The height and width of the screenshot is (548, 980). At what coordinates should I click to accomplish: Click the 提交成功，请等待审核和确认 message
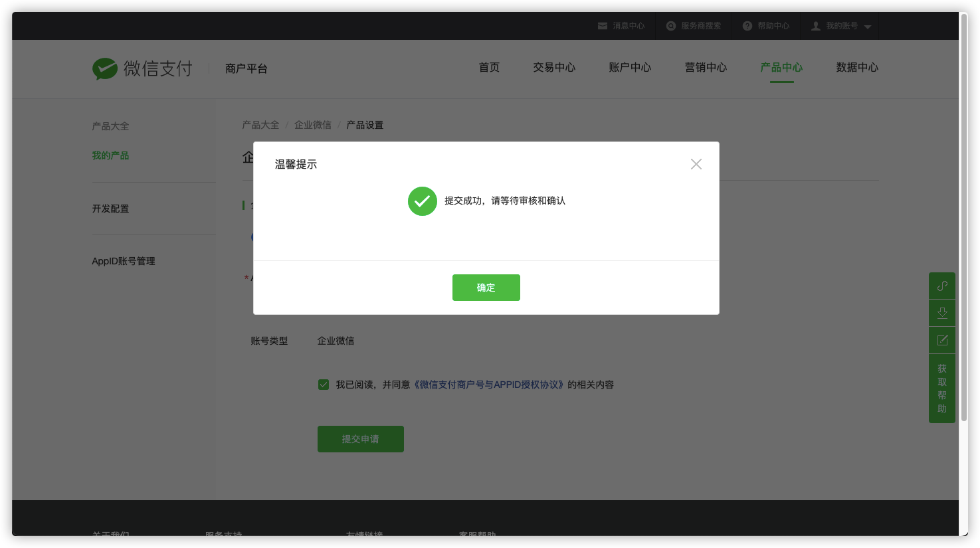[x=505, y=201]
